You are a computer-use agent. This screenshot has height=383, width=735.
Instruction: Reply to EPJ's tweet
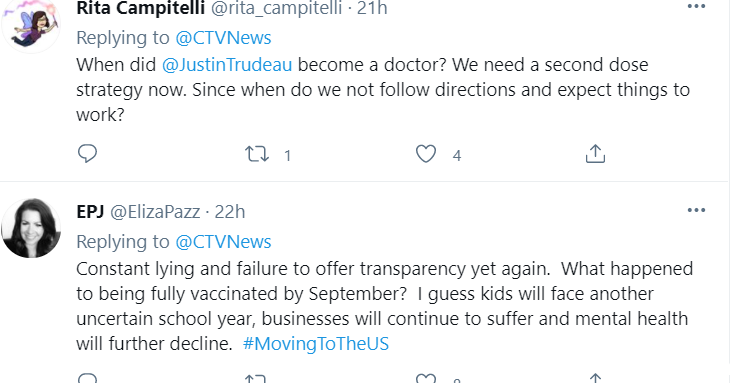87,378
